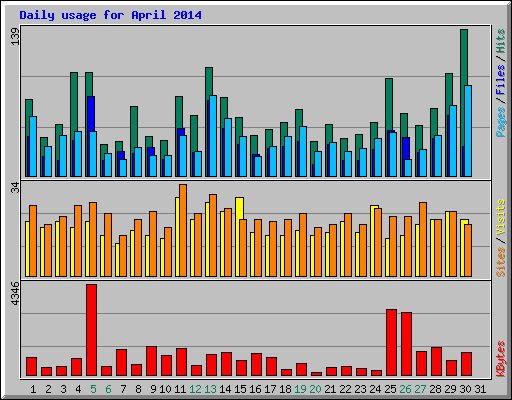Click the light blue pages bar for day 30
The image size is (512, 400).
tap(468, 131)
